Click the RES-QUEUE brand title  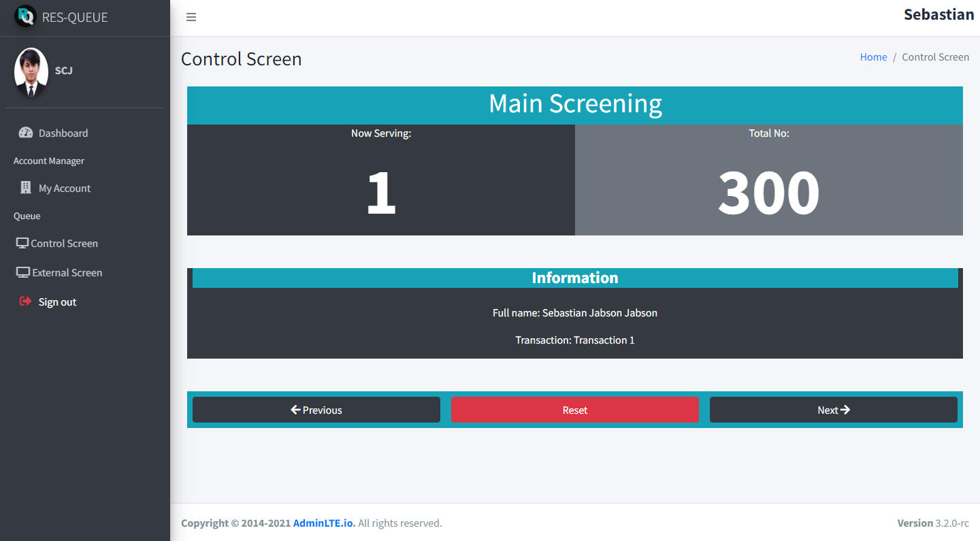coord(75,17)
